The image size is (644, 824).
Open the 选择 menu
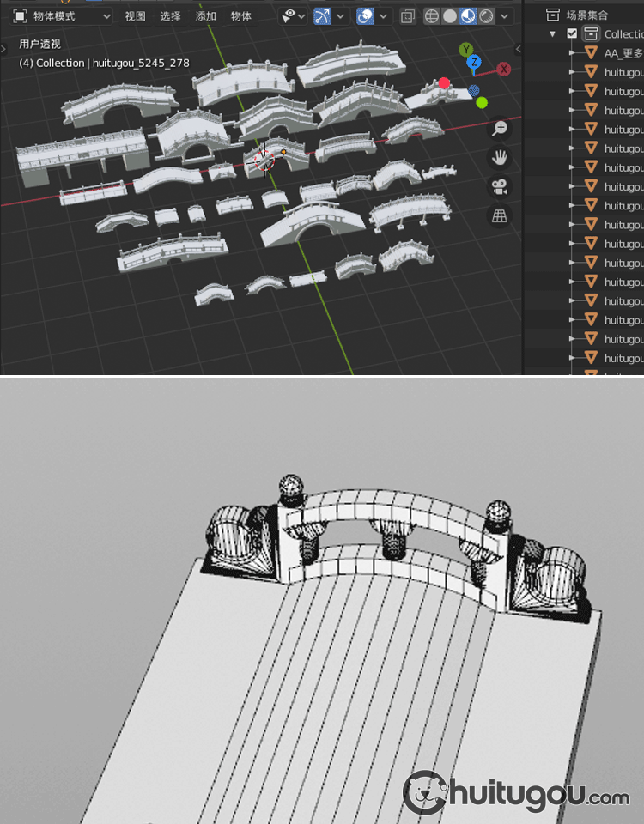click(x=170, y=16)
